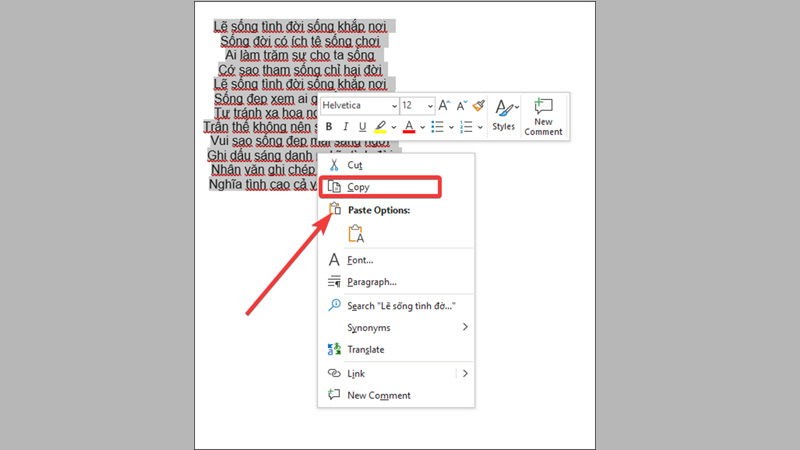
Task: Expand the Link submenu arrow
Action: click(x=465, y=373)
